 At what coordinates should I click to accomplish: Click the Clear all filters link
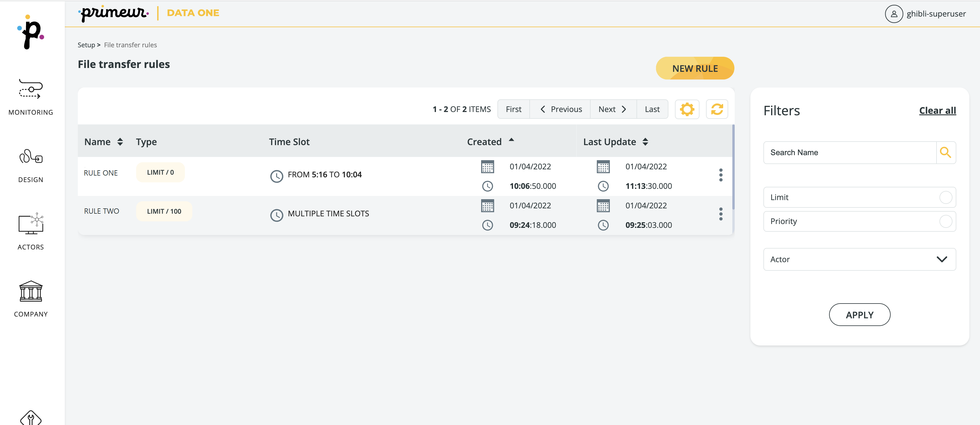click(x=937, y=111)
